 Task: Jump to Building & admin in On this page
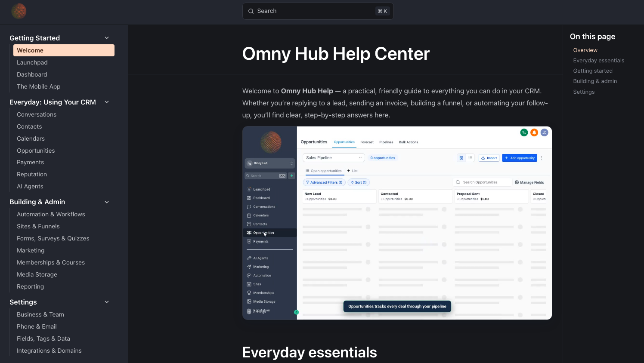coord(595,81)
